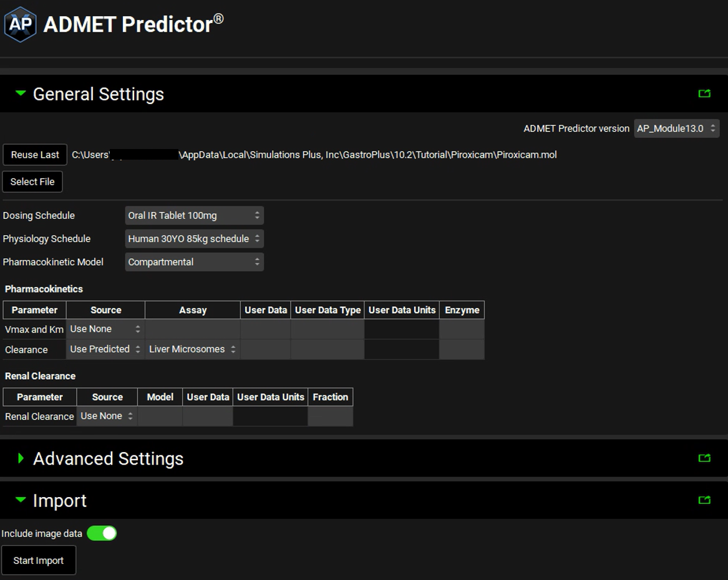Open Vmax and Km source dropdown
Viewport: 728px width, 580px height.
coord(105,329)
